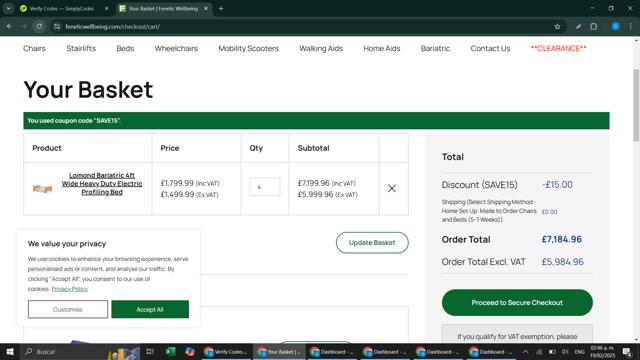Switch to the first Dashboard Chrome taskbar window

pyautogui.click(x=332, y=351)
